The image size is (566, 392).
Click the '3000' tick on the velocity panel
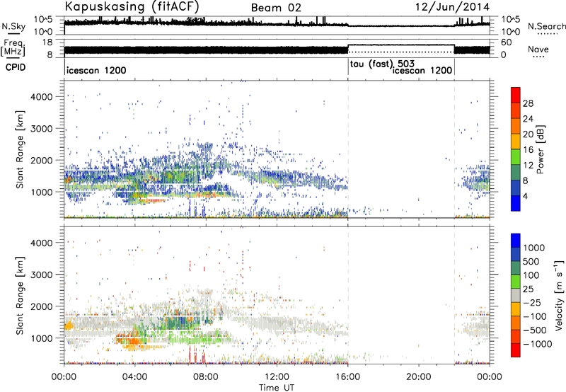42,275
